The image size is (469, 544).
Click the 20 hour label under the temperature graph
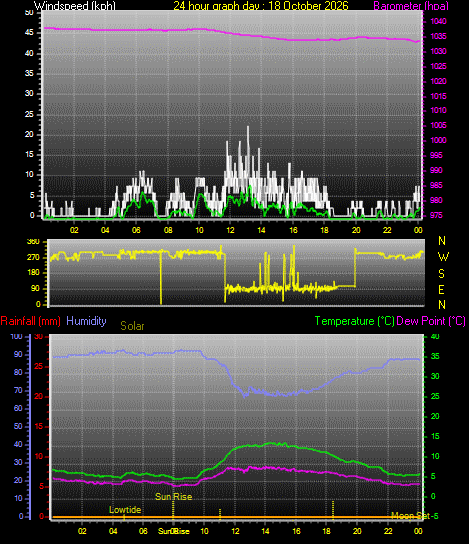pyautogui.click(x=357, y=531)
